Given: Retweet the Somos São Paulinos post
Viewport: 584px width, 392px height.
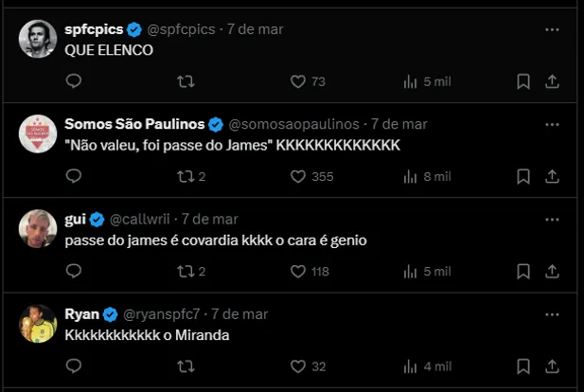Looking at the screenshot, I should (x=186, y=177).
